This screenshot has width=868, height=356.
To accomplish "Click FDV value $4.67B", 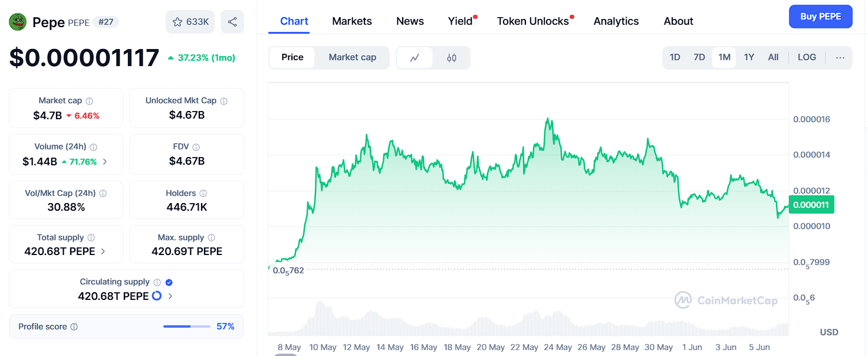I will 187,161.
